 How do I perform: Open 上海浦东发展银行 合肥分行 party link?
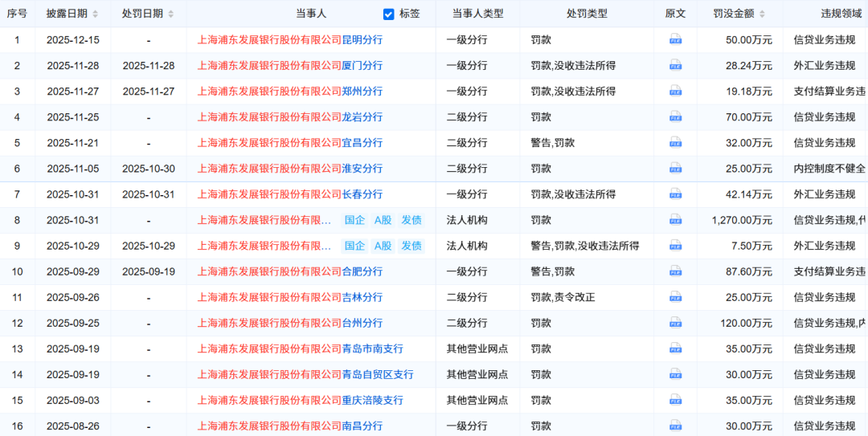click(290, 271)
